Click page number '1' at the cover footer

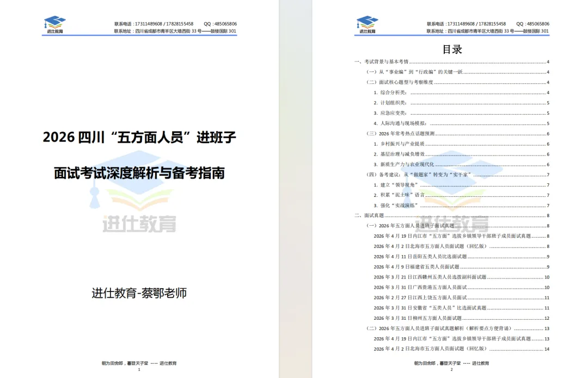[x=139, y=369]
